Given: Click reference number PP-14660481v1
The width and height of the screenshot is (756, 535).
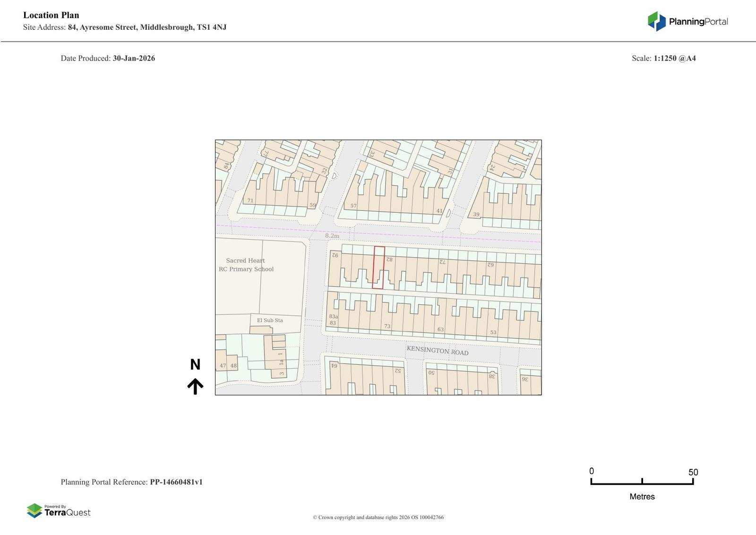Looking at the screenshot, I should (176, 482).
